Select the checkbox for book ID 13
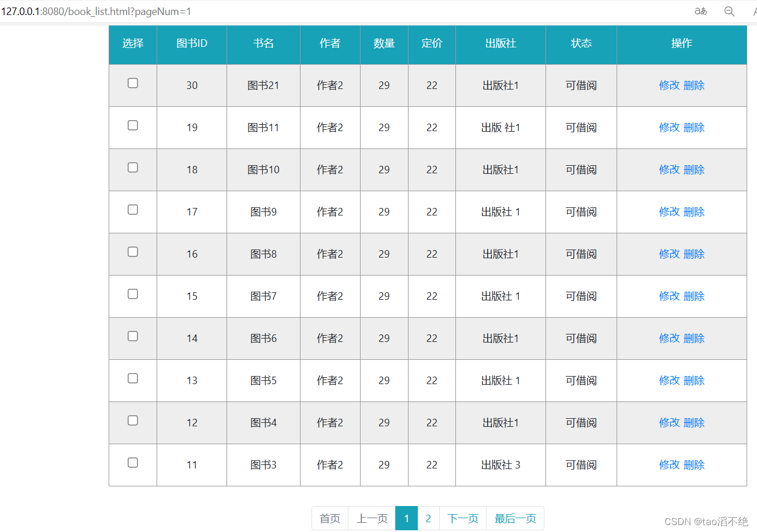 pyautogui.click(x=133, y=378)
